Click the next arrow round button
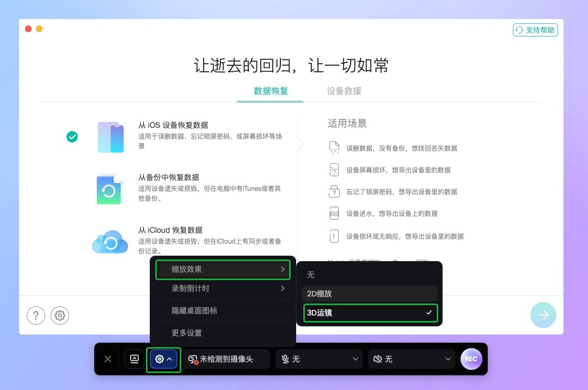This screenshot has height=390, width=588. pyautogui.click(x=543, y=315)
